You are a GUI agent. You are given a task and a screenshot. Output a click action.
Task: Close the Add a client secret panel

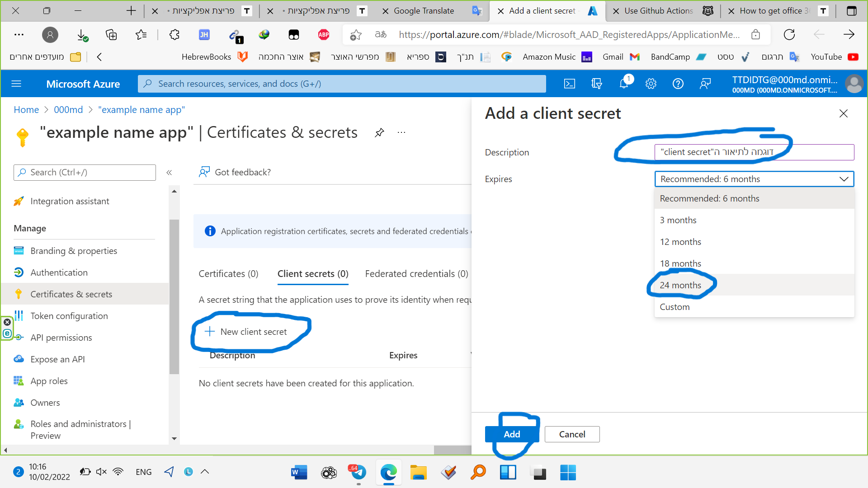[843, 113]
